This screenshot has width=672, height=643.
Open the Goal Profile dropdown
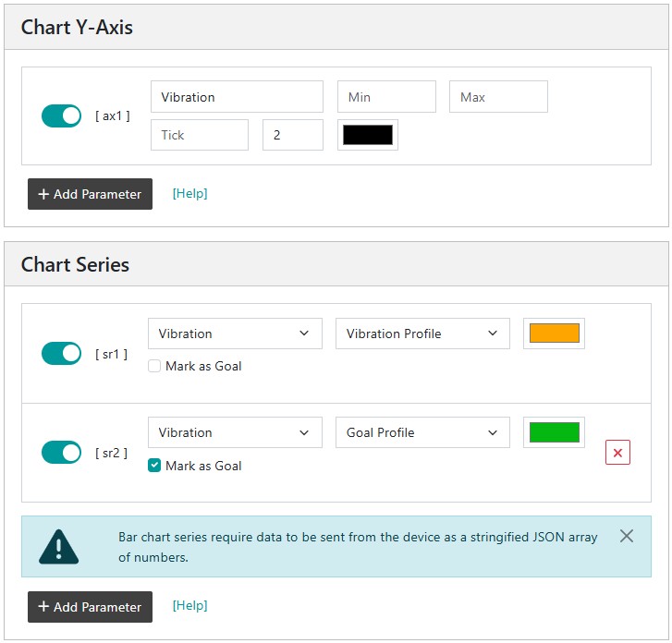coord(422,432)
